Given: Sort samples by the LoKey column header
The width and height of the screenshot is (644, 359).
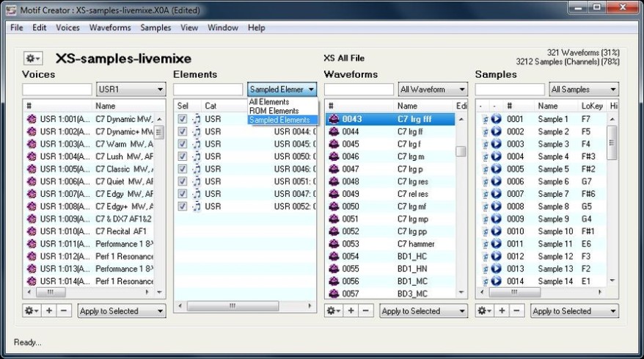Looking at the screenshot, I should [x=592, y=106].
